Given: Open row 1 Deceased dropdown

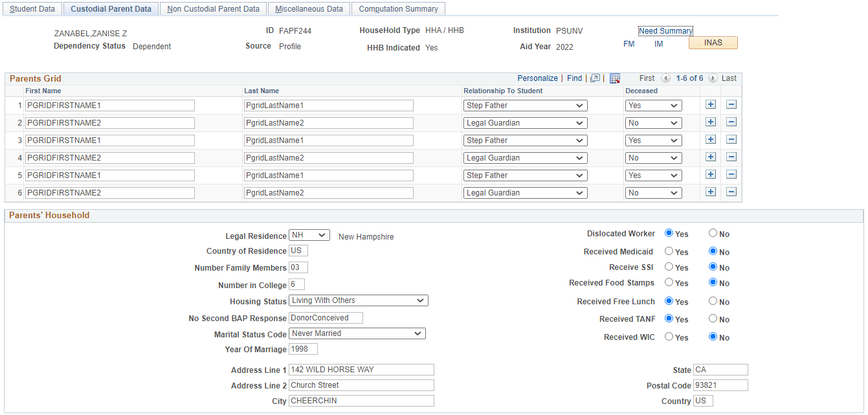Looking at the screenshot, I should coord(654,106).
